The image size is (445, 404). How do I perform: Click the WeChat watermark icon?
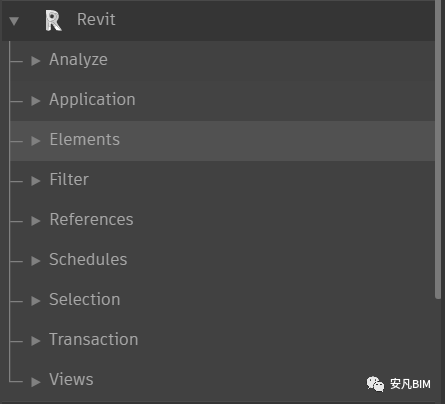[375, 384]
